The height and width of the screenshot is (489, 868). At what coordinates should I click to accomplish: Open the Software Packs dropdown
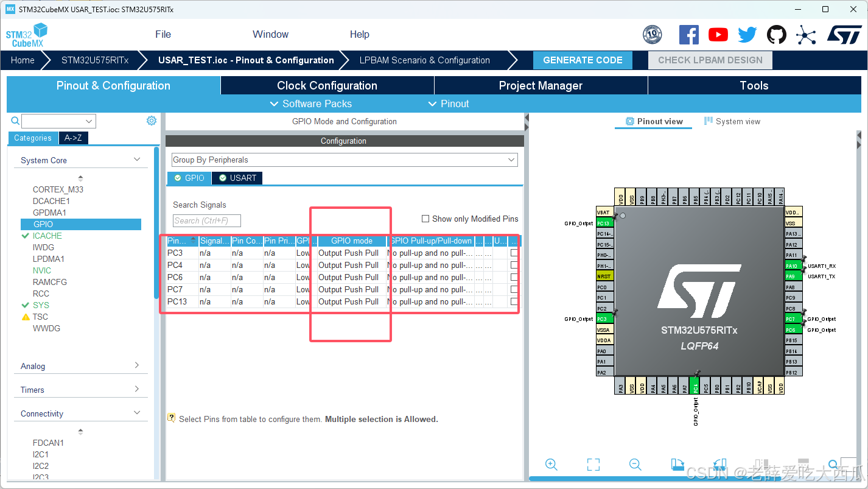(x=310, y=104)
